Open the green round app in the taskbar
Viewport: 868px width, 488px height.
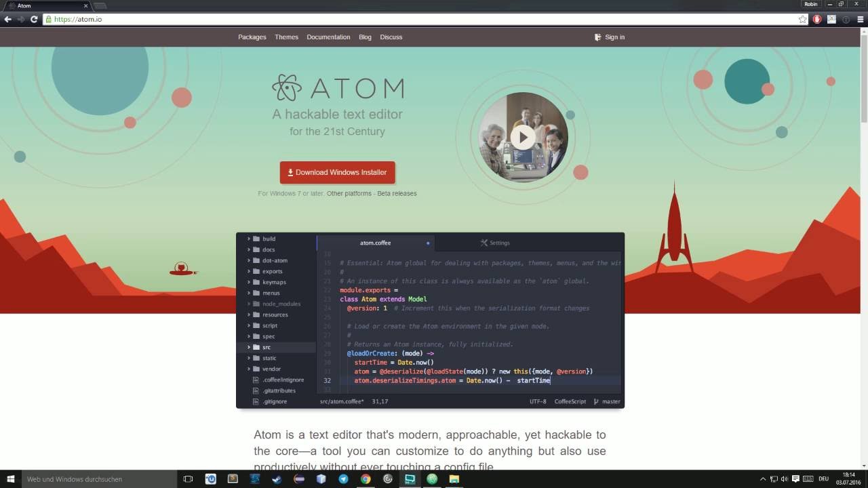[x=432, y=479]
